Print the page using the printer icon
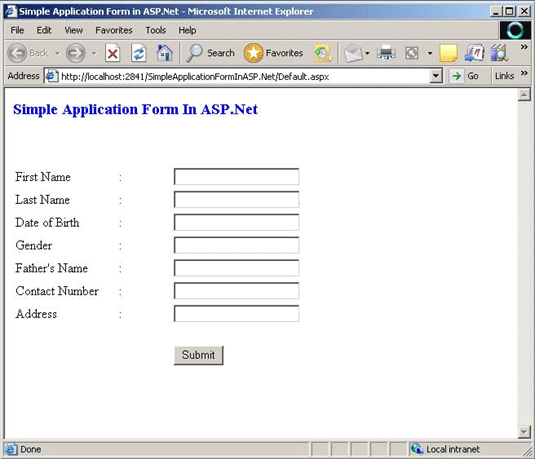The height and width of the screenshot is (459, 535). click(386, 53)
